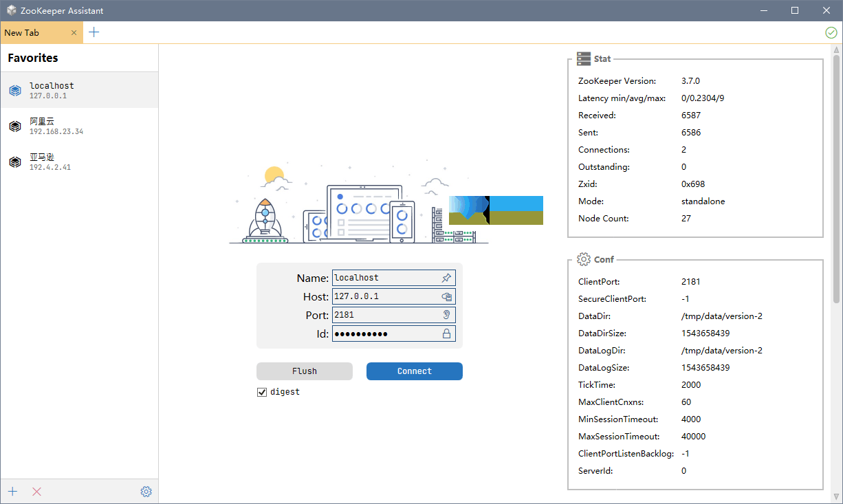
Task: Click the TickTime value 2000
Action: (x=691, y=385)
